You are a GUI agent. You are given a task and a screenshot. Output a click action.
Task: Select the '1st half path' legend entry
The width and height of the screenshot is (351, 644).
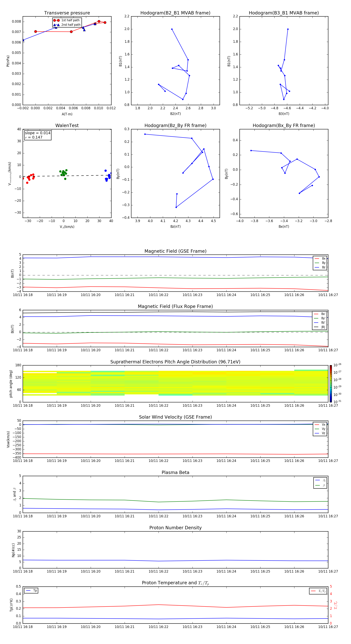(67, 20)
